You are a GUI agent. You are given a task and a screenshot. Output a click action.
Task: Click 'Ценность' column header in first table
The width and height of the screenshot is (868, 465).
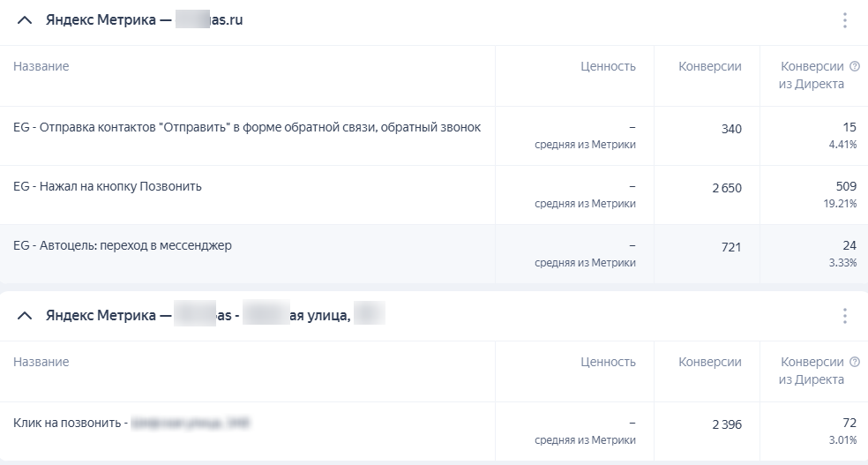pyautogui.click(x=608, y=66)
